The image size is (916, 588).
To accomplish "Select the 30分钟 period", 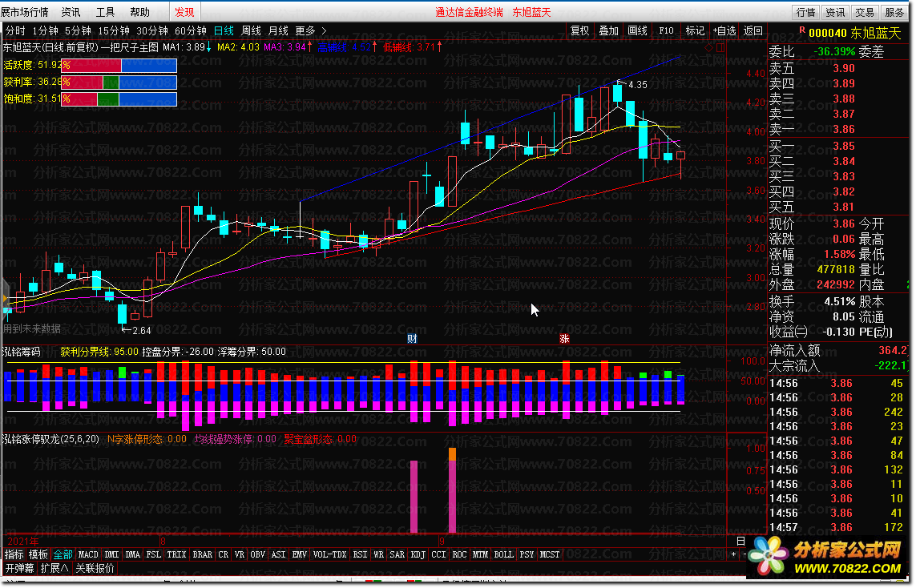I will point(152,30).
